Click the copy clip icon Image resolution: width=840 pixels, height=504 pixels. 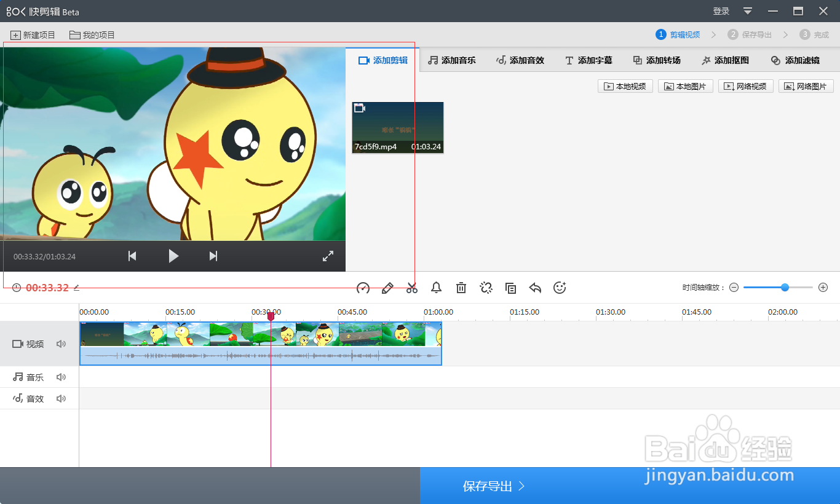(510, 288)
